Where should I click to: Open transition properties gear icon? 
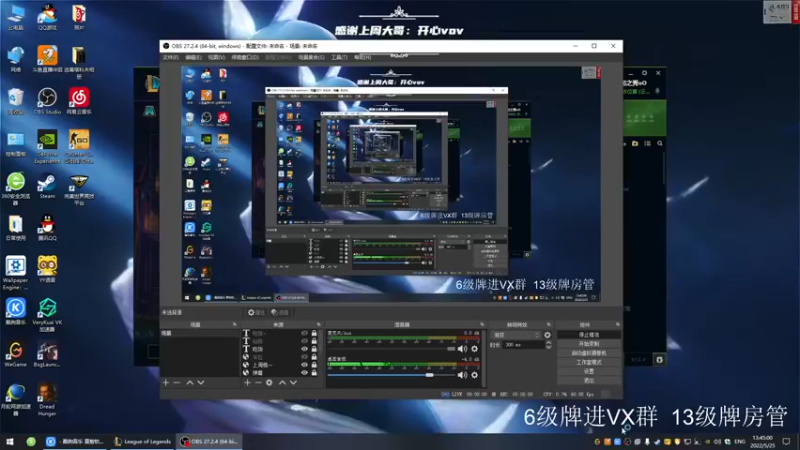(547, 335)
